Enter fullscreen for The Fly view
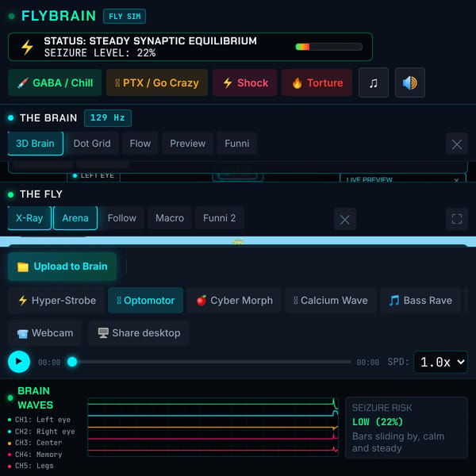Screen dimensions: 476x476 pos(457,219)
